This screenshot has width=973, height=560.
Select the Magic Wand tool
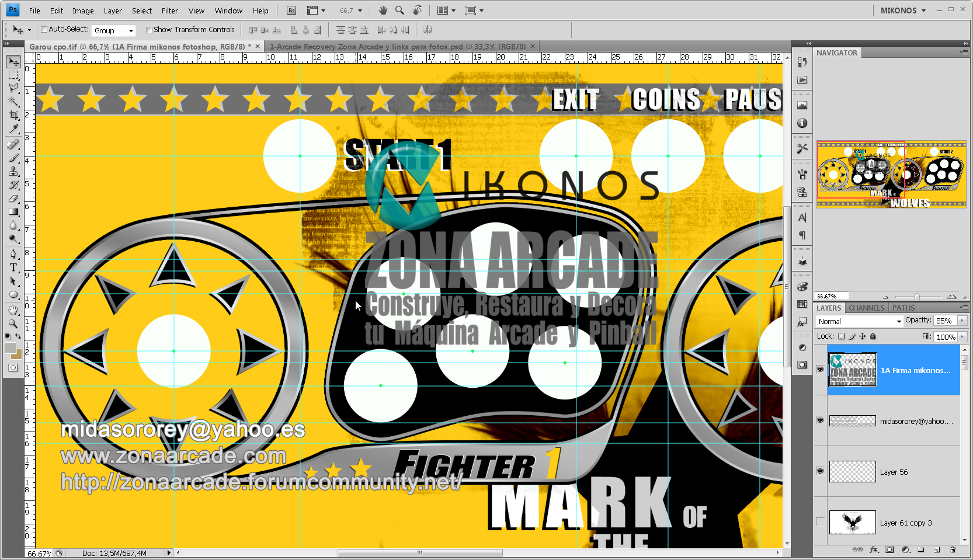(13, 102)
